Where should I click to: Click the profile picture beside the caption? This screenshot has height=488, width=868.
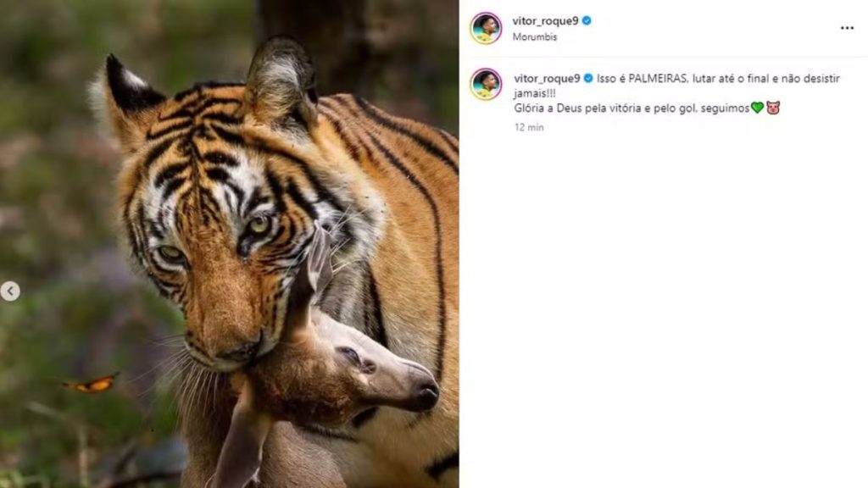486,81
